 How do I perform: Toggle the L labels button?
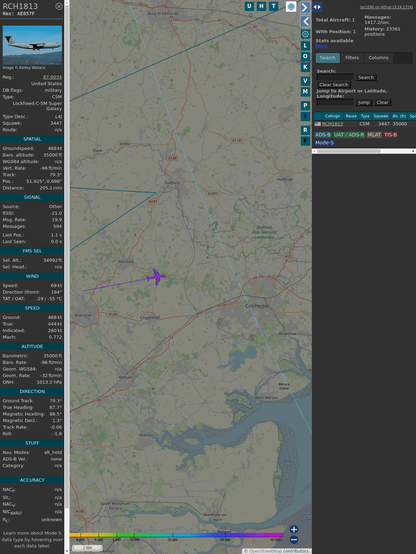(305, 46)
